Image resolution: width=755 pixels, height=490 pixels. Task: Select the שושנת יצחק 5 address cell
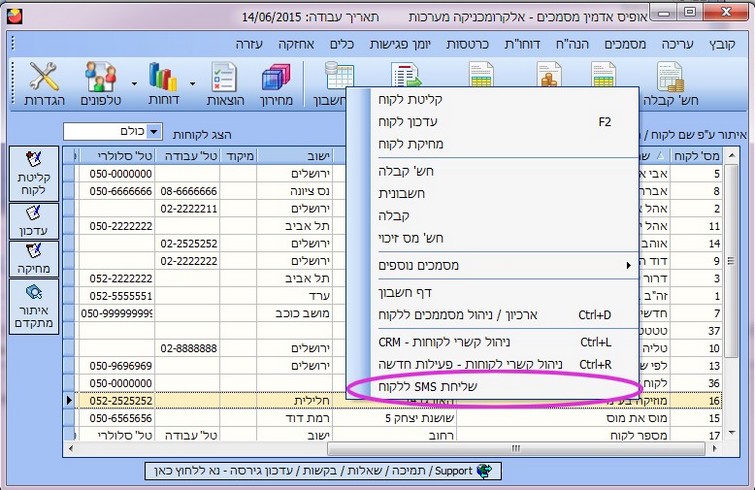click(395, 418)
